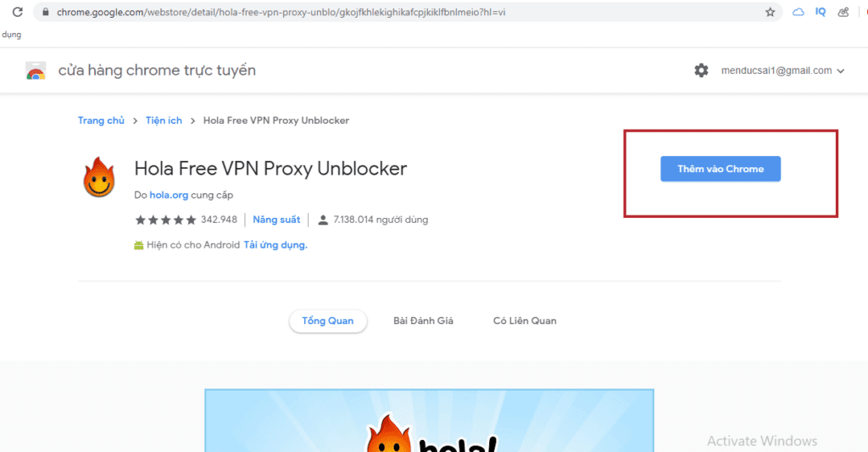Bookmark this page with the star icon

(x=770, y=12)
